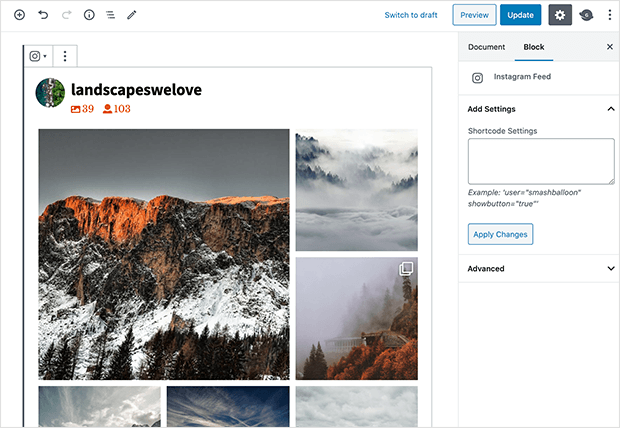
Task: Click the add block plus icon
Action: pyautogui.click(x=19, y=15)
